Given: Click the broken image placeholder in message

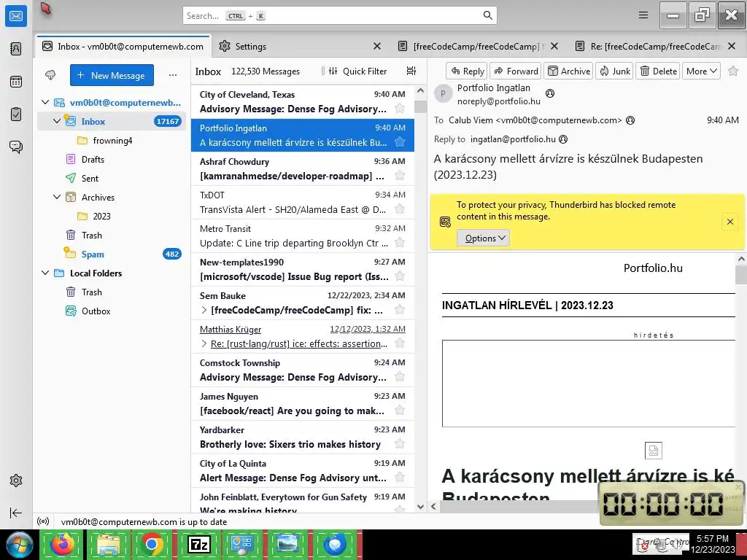Looking at the screenshot, I should tap(653, 450).
